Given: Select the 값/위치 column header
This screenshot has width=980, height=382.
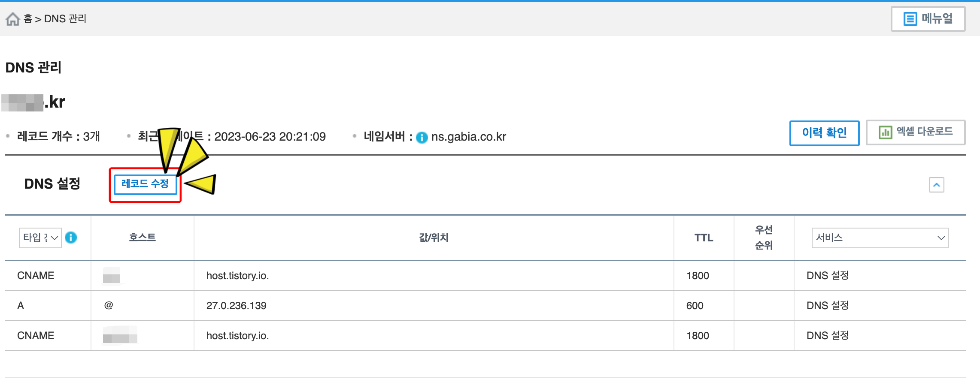Looking at the screenshot, I should click(434, 238).
